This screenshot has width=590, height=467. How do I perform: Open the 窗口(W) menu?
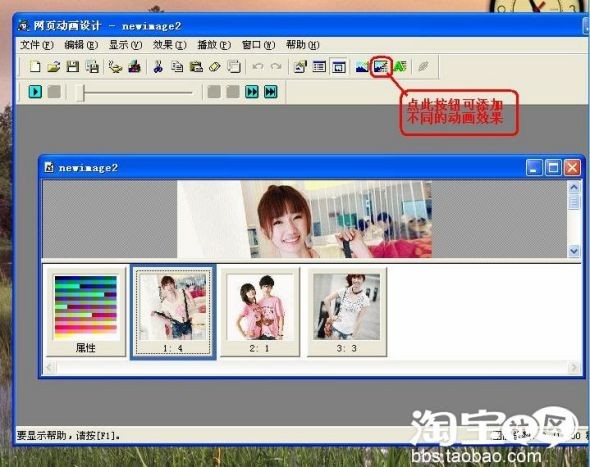[x=258, y=45]
